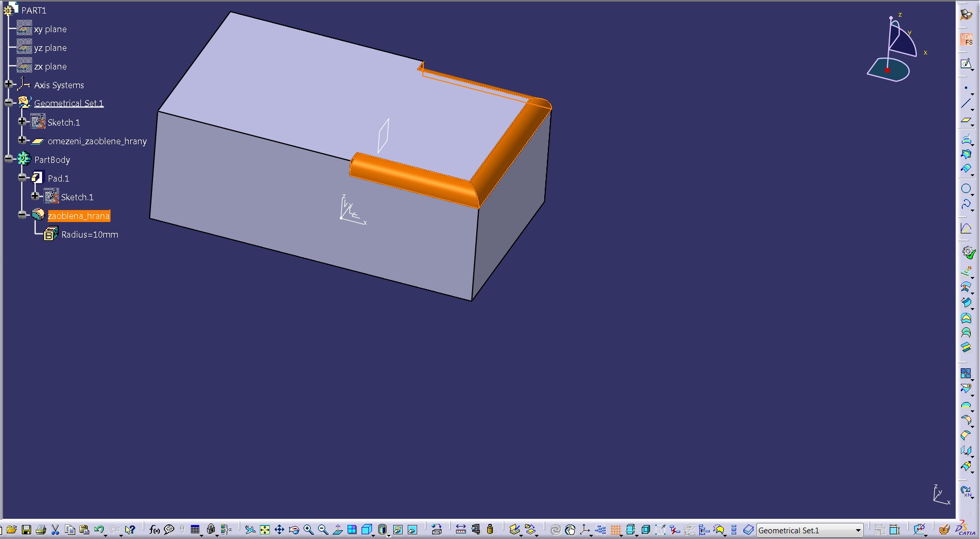The width and height of the screenshot is (980, 539).
Task: Open the Sketcher tool
Action: [965, 64]
